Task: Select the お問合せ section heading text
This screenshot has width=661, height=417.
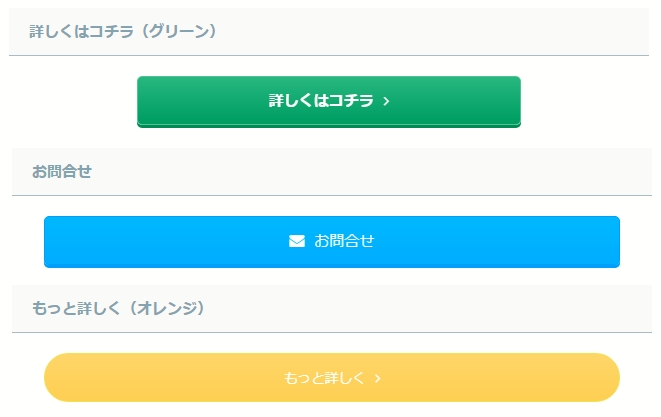Action: coord(62,171)
